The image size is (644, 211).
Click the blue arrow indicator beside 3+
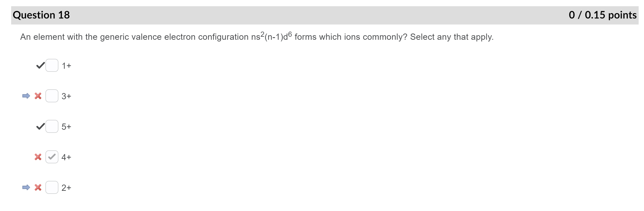[26, 96]
